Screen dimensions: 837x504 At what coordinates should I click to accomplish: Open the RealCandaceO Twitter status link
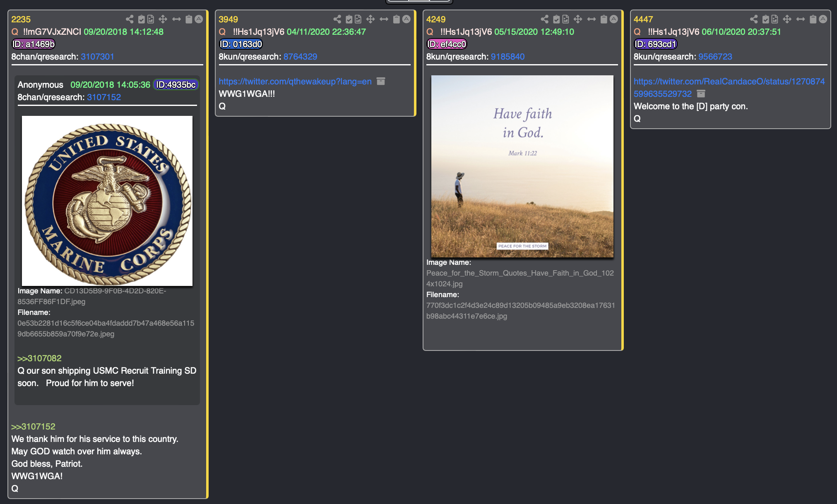729,88
